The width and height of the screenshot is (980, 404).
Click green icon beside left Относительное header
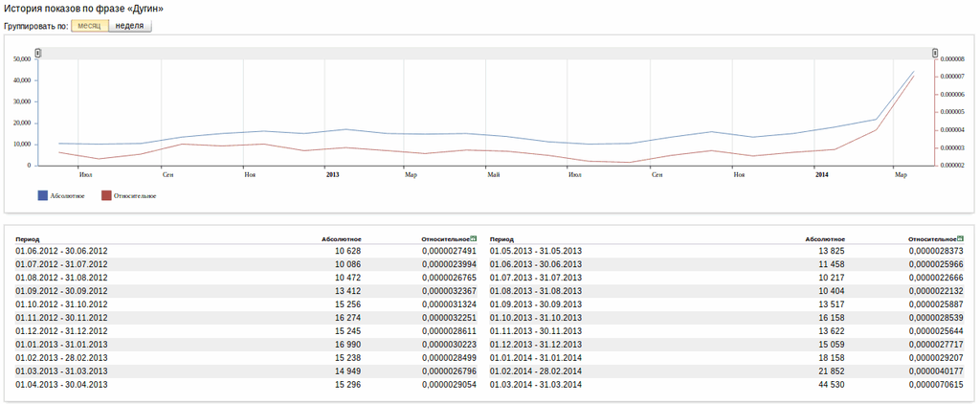tap(473, 237)
